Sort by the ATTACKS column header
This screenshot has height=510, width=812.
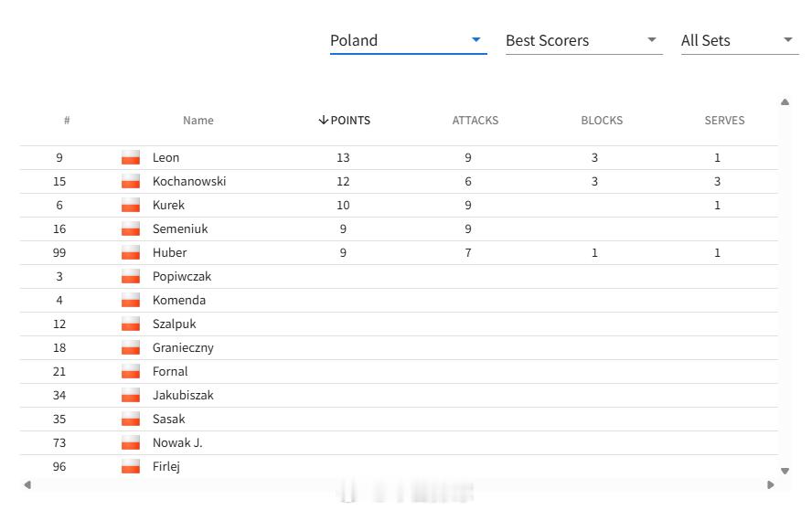tap(475, 121)
